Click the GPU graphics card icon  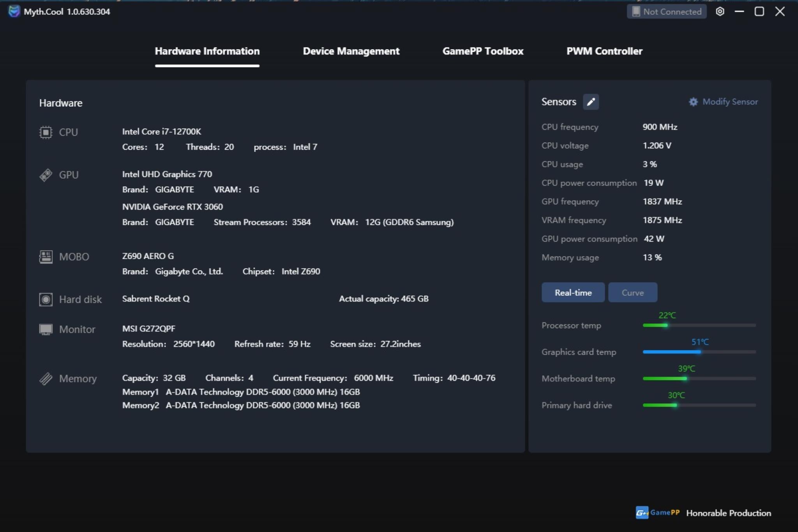pyautogui.click(x=46, y=175)
